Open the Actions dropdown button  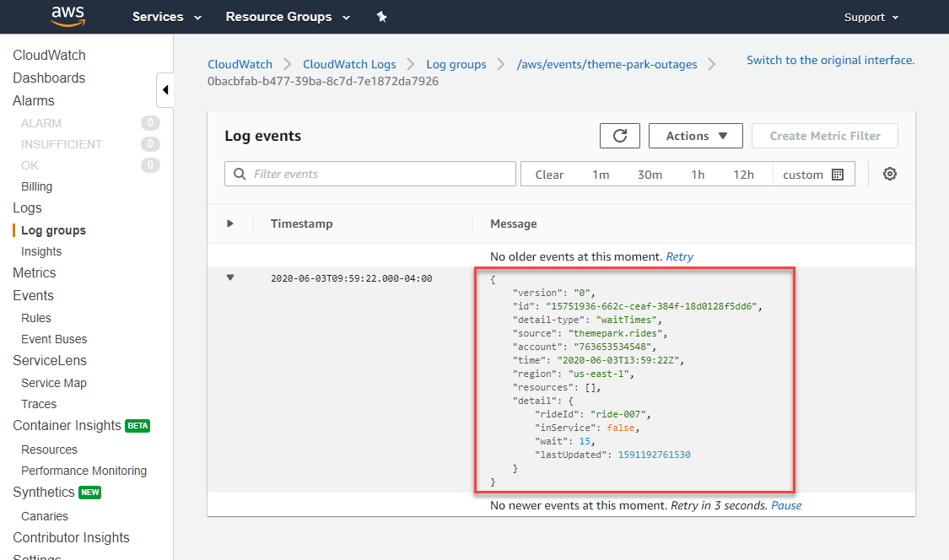[695, 136]
